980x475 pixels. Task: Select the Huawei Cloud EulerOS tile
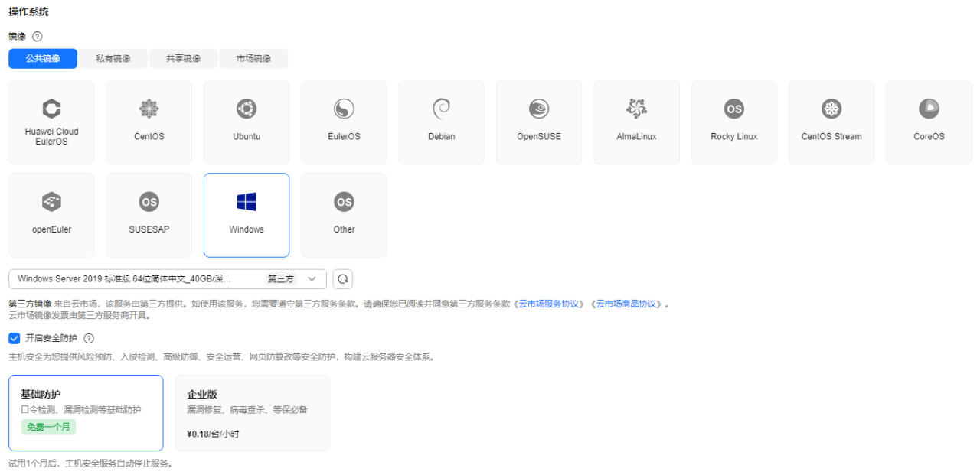[x=51, y=122]
